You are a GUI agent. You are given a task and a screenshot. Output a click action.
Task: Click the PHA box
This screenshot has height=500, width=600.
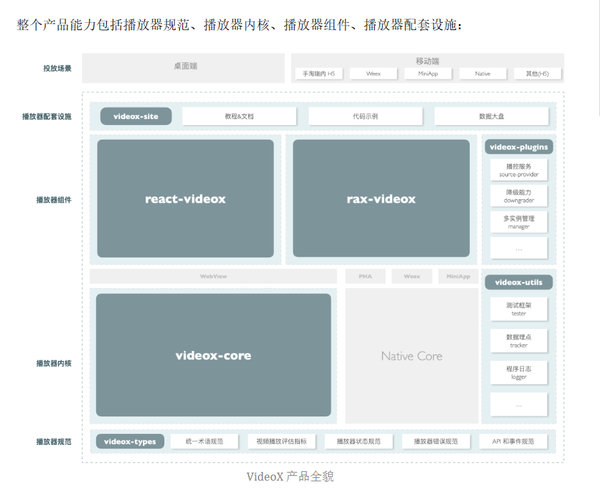pos(365,276)
